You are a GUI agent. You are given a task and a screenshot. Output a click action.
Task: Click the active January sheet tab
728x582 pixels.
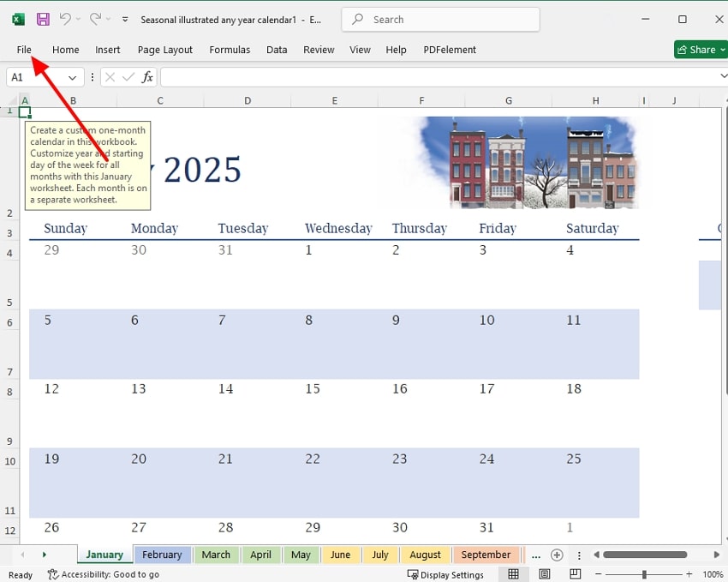point(104,555)
